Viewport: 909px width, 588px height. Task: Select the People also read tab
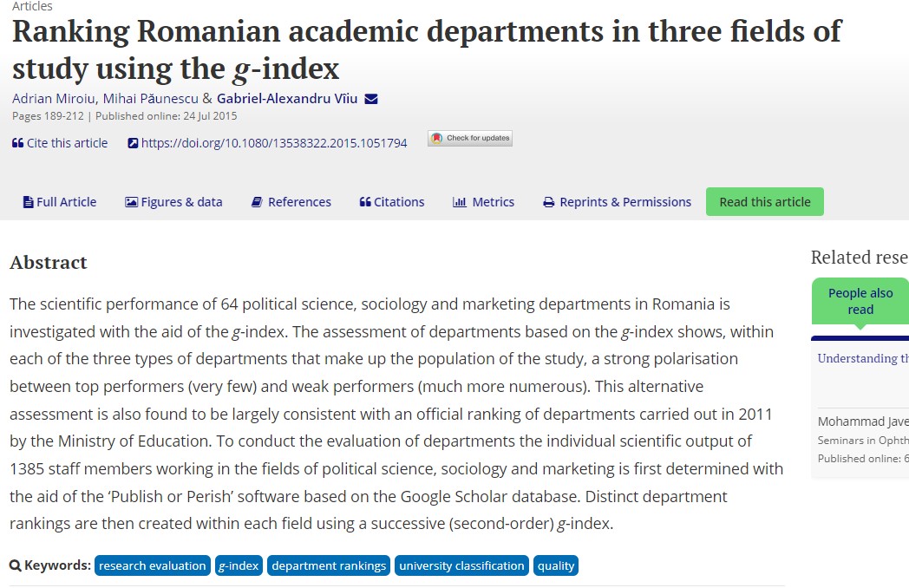click(x=860, y=301)
